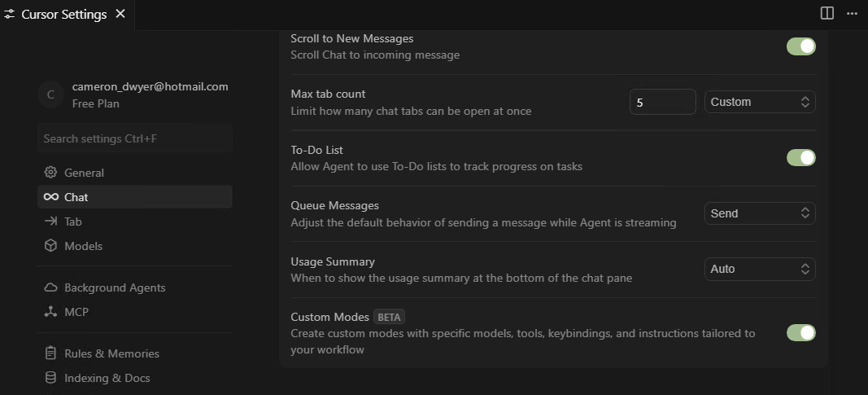Click the Tab arrow icon
868x395 pixels.
click(50, 222)
